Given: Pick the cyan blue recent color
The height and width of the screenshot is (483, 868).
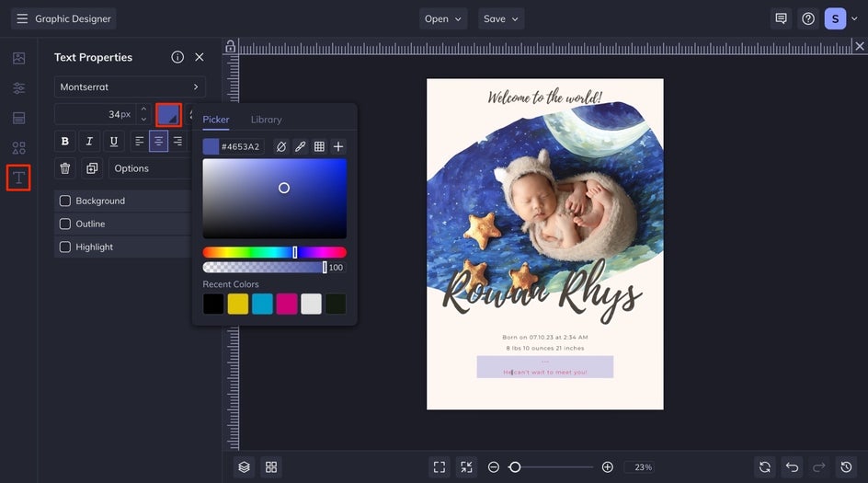Looking at the screenshot, I should click(x=262, y=305).
